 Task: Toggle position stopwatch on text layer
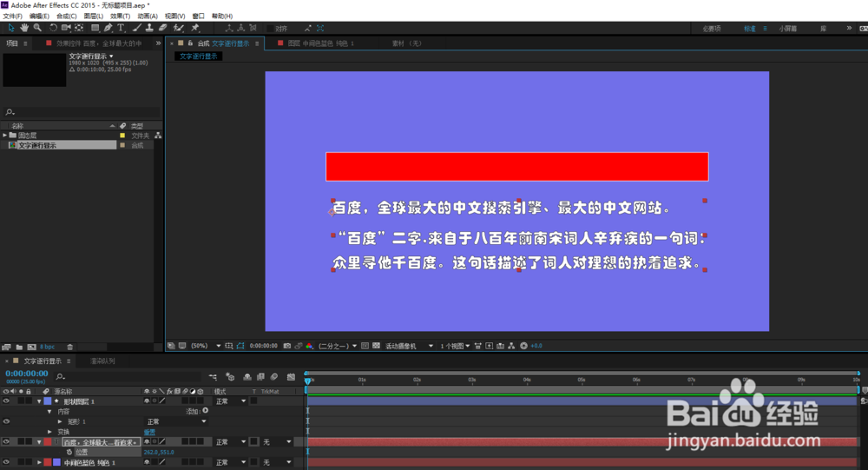(x=69, y=453)
